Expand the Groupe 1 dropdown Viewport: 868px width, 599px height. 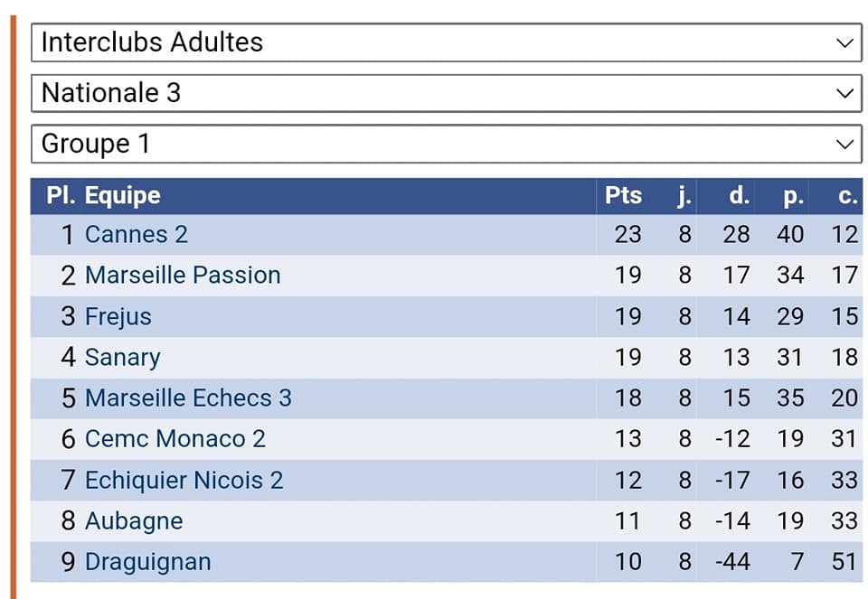tap(447, 144)
